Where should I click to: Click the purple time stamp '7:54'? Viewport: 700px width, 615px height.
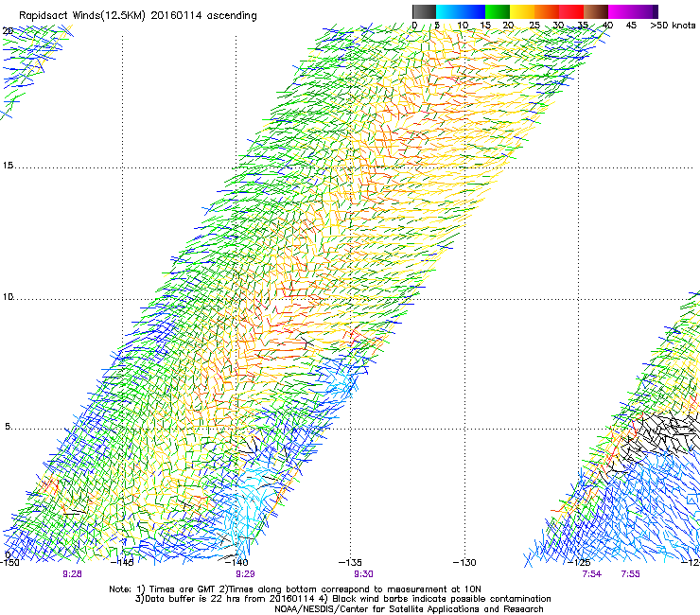[591, 574]
